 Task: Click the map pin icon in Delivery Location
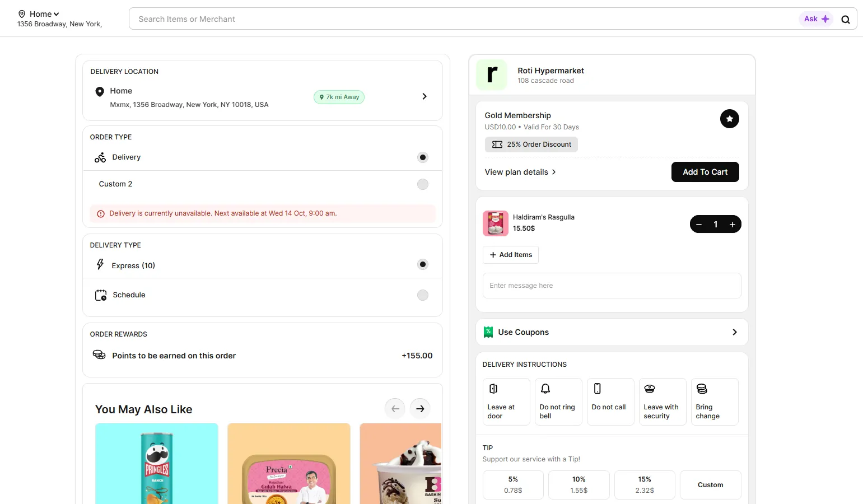tap(100, 92)
